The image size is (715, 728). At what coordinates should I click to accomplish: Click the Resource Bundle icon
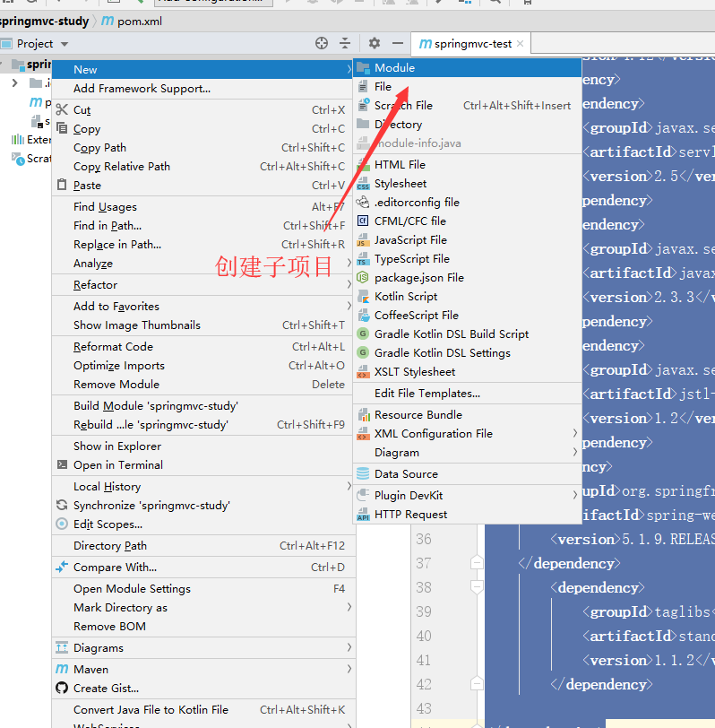[x=363, y=414]
